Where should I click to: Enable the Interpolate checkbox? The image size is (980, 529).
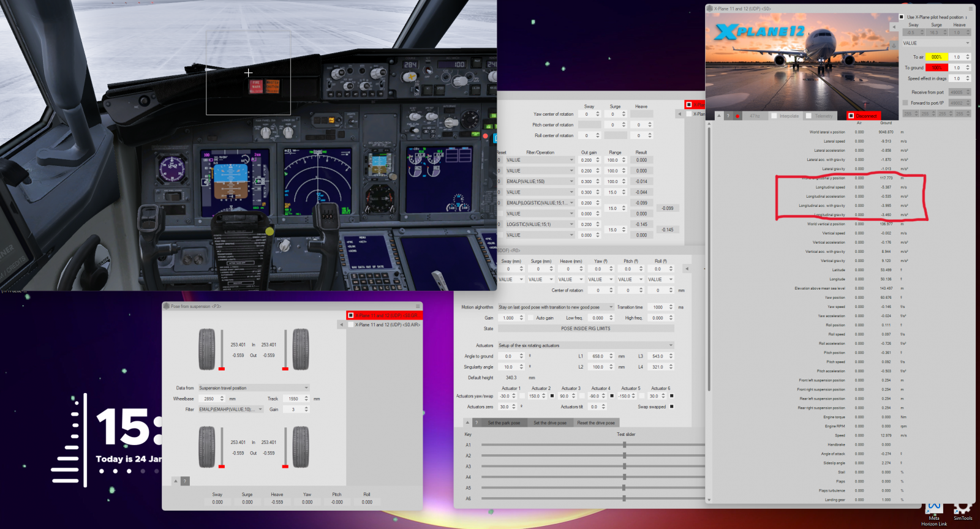[774, 116]
